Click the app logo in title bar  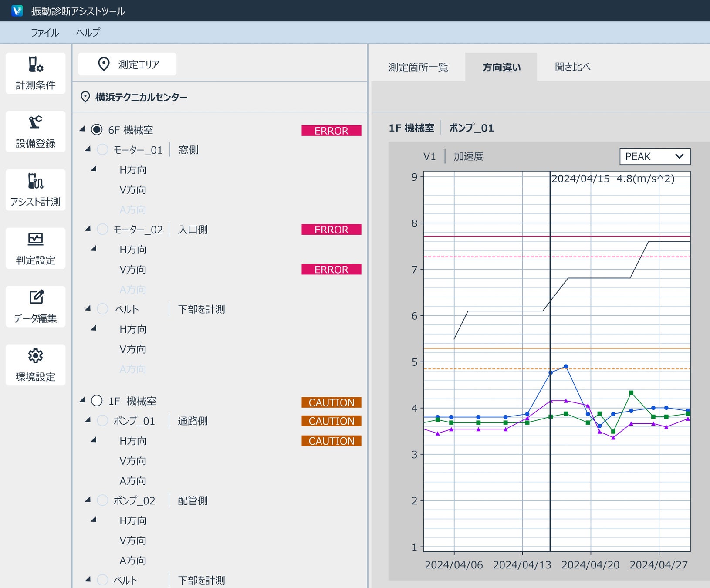17,10
